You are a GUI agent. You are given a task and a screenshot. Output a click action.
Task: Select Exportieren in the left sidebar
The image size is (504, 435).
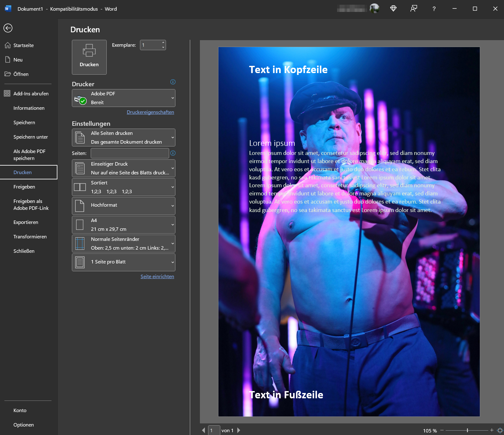point(26,222)
